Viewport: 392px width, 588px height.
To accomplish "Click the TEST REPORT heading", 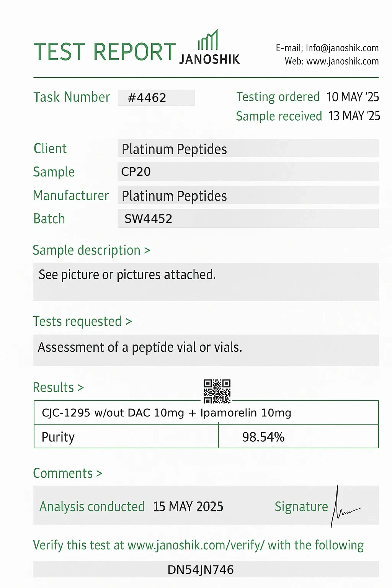I will (x=105, y=52).
